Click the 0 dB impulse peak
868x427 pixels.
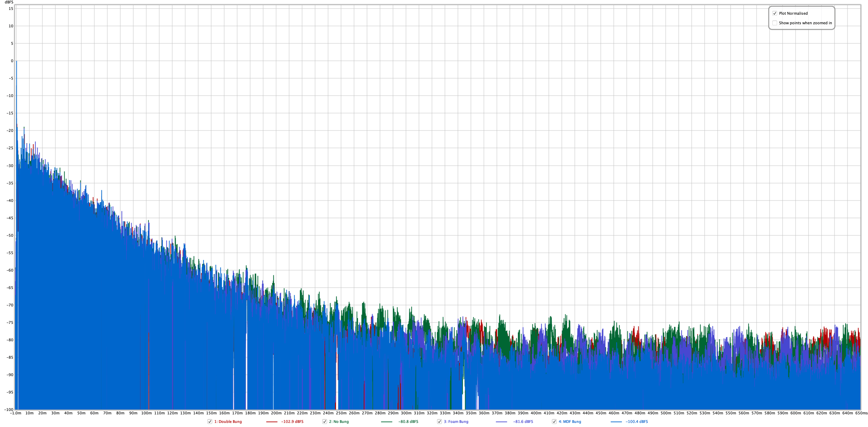point(17,61)
